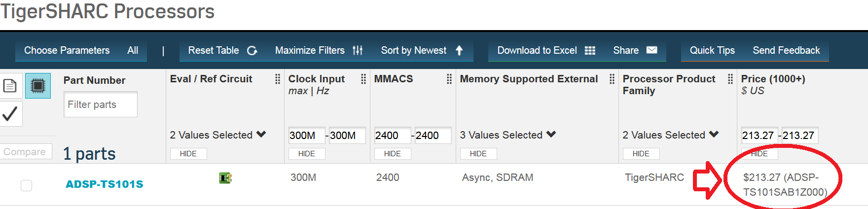Open the Share option
The image size is (868, 209).
point(626,50)
